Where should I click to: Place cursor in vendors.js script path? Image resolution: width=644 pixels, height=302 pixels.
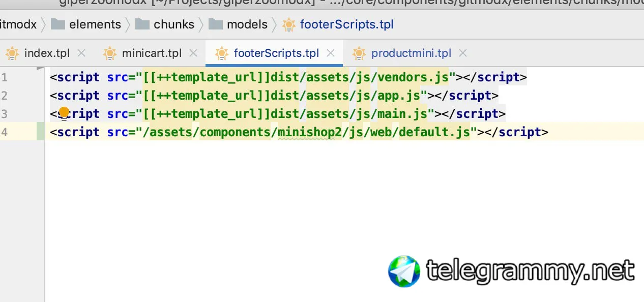point(296,77)
